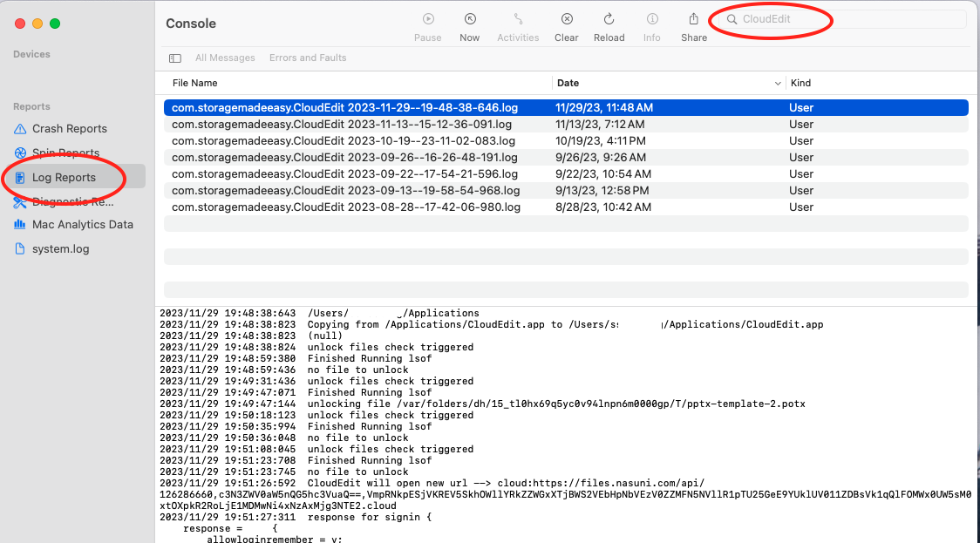Select the CloudEdit 2023-08-28 log file
The image size is (980, 543).
[x=346, y=207]
